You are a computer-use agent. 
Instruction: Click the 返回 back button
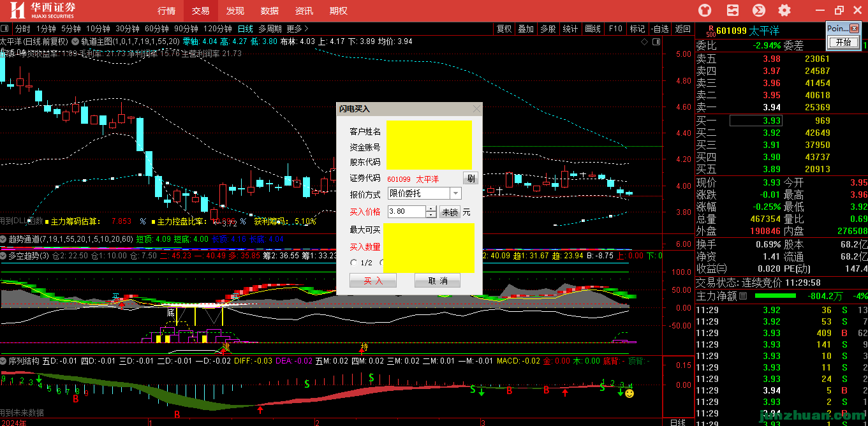(x=683, y=29)
